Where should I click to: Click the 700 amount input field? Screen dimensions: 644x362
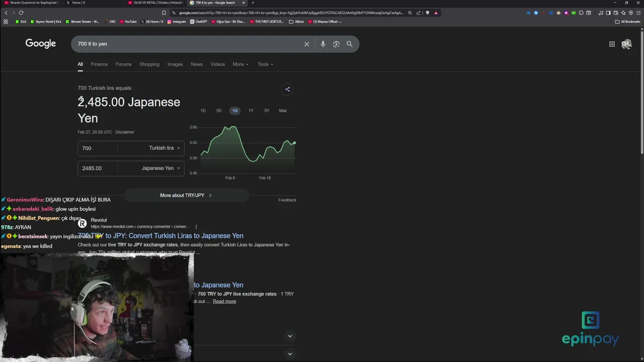point(98,148)
